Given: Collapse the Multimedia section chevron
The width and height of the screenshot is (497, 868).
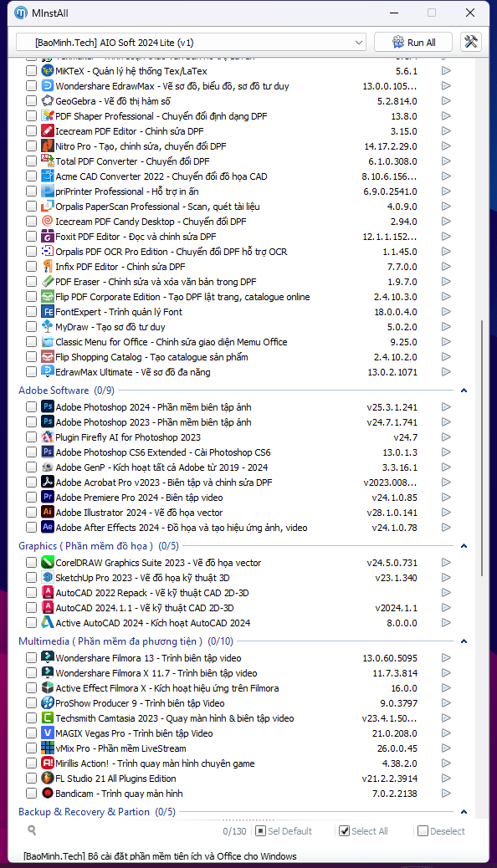Looking at the screenshot, I should point(464,641).
